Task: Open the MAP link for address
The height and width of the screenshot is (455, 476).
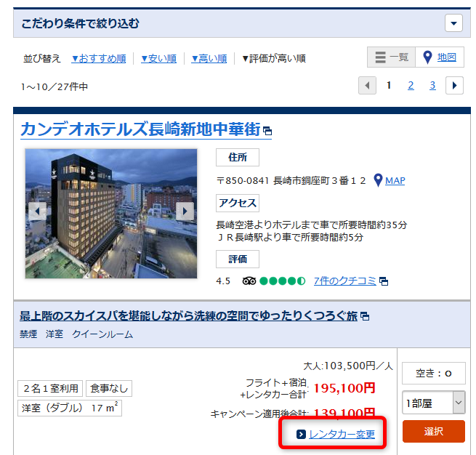Action: pyautogui.click(x=395, y=180)
